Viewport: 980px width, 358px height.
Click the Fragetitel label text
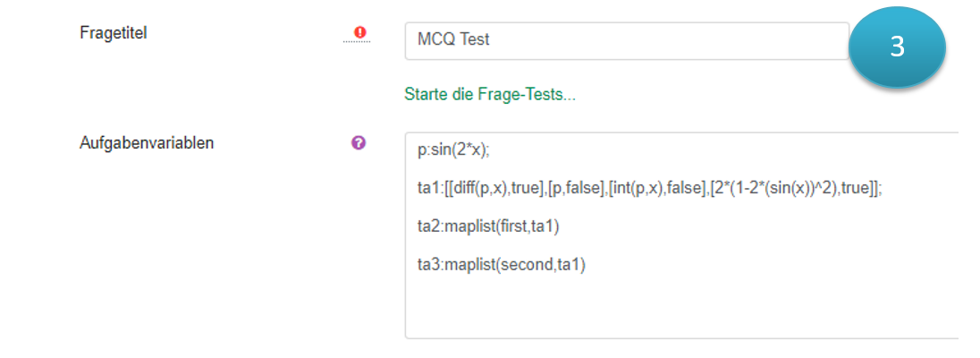(114, 33)
